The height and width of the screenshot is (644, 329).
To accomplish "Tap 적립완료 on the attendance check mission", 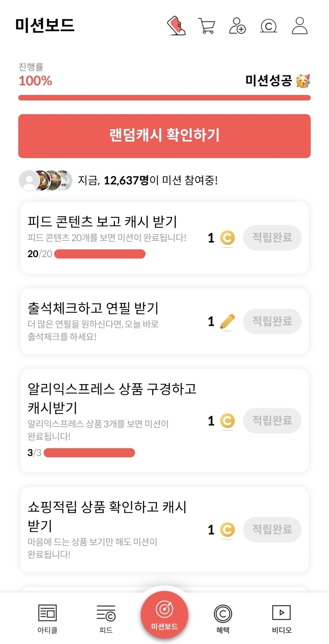I will 272,321.
